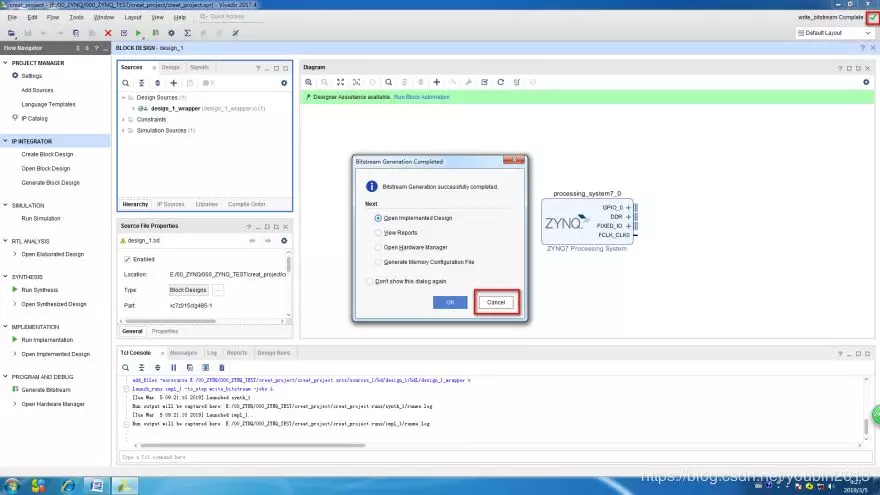Click Cancel in Bitstream Generation dialog
The image size is (880, 495).
[496, 302]
